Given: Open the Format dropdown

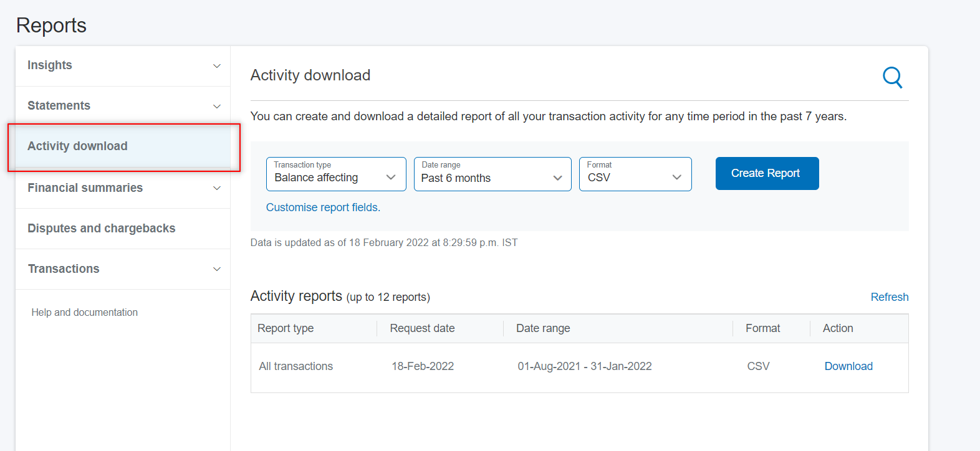Looking at the screenshot, I should pyautogui.click(x=635, y=174).
